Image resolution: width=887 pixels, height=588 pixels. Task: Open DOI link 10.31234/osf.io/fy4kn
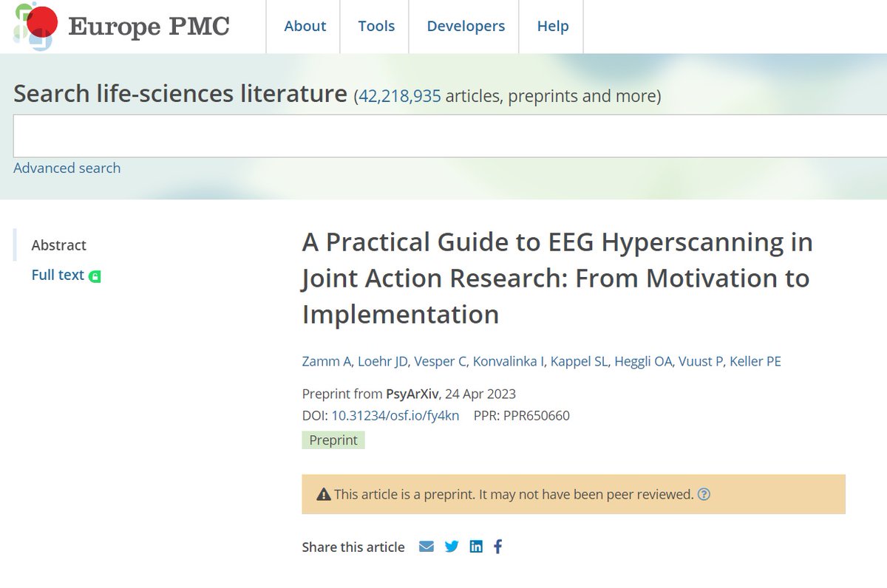395,416
